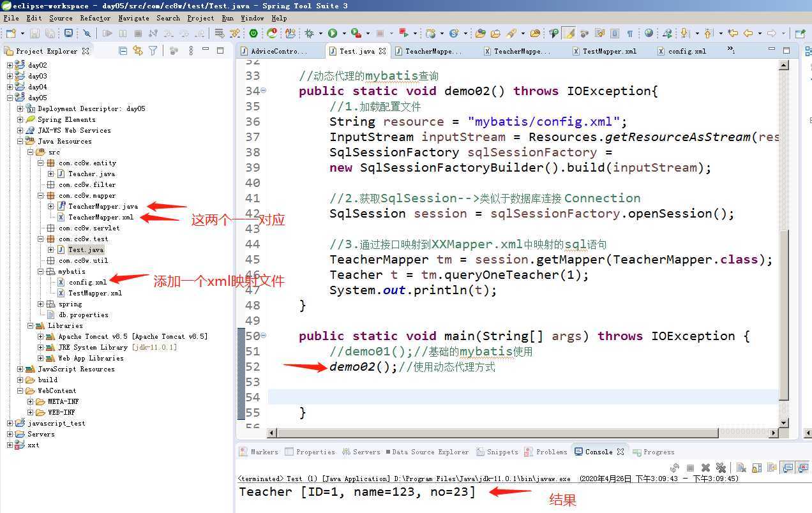Toggle Skip All Breakpoints icon
Image resolution: width=812 pixels, height=513 pixels.
tap(87, 33)
